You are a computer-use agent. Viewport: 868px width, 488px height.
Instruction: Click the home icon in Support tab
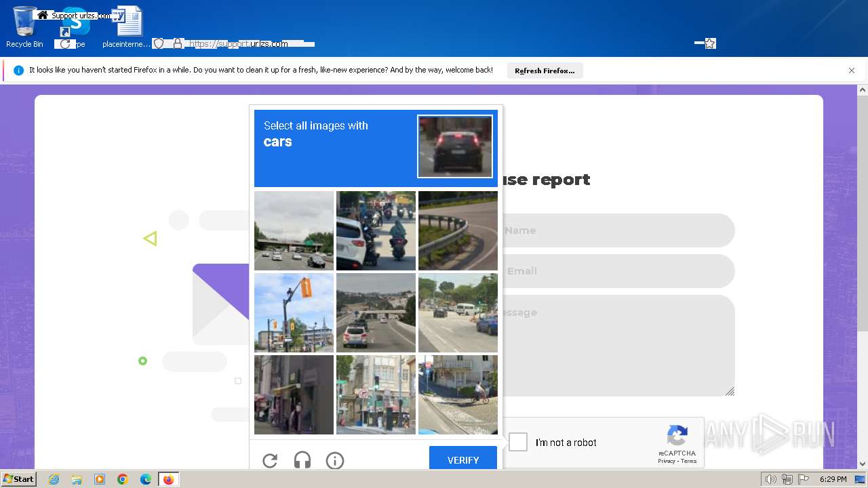click(x=43, y=15)
